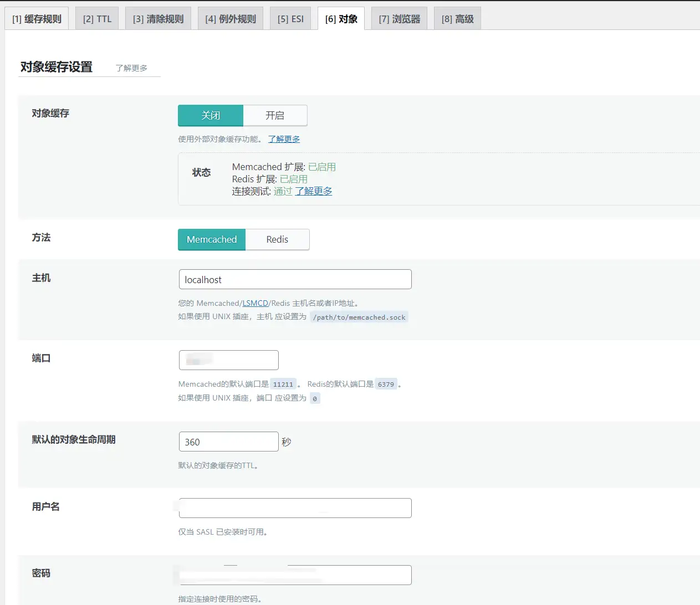
Task: Switch to the [7] 浏览器 tab
Action: pos(399,19)
